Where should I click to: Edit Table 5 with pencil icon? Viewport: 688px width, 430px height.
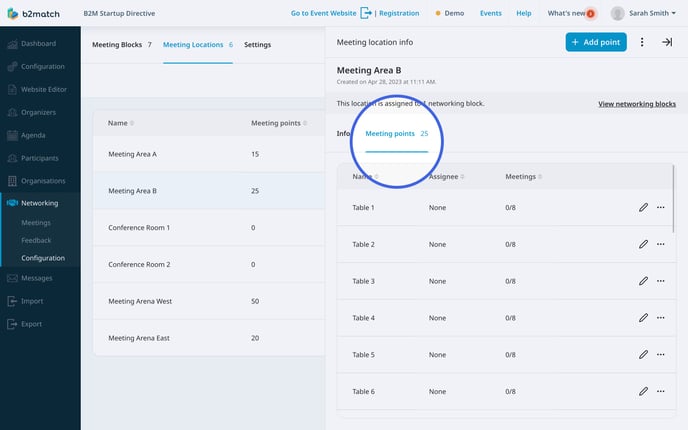(643, 355)
